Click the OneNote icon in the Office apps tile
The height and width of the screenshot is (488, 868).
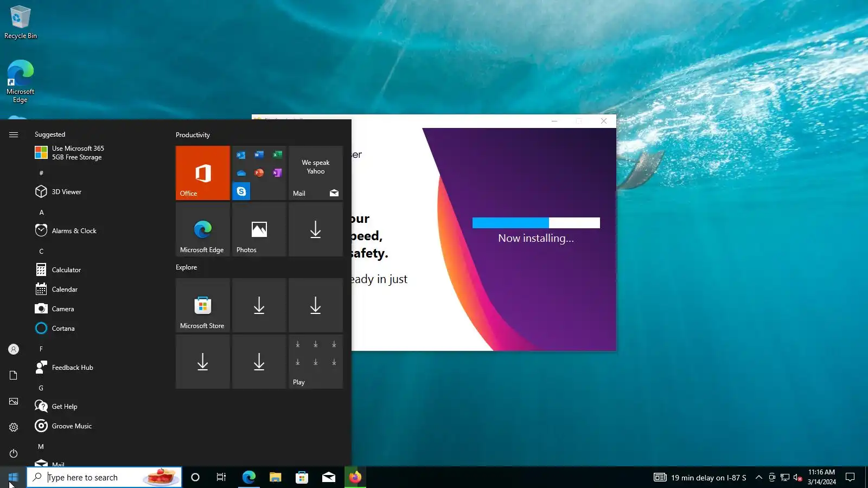(277, 173)
